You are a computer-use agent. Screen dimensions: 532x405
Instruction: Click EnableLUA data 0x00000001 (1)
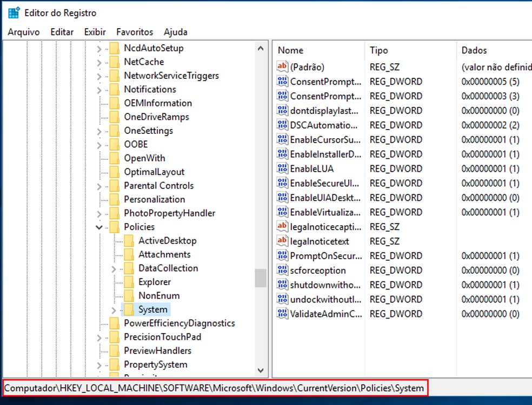tap(490, 169)
